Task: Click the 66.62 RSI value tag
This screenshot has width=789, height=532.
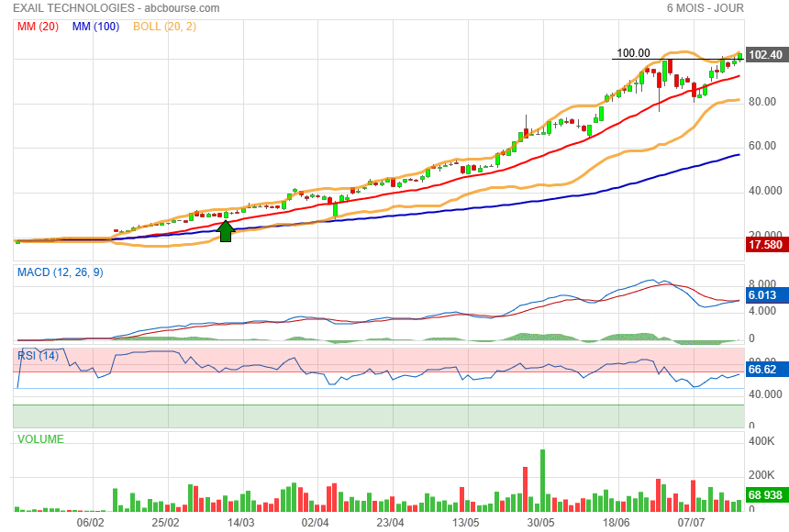Action: [766, 370]
